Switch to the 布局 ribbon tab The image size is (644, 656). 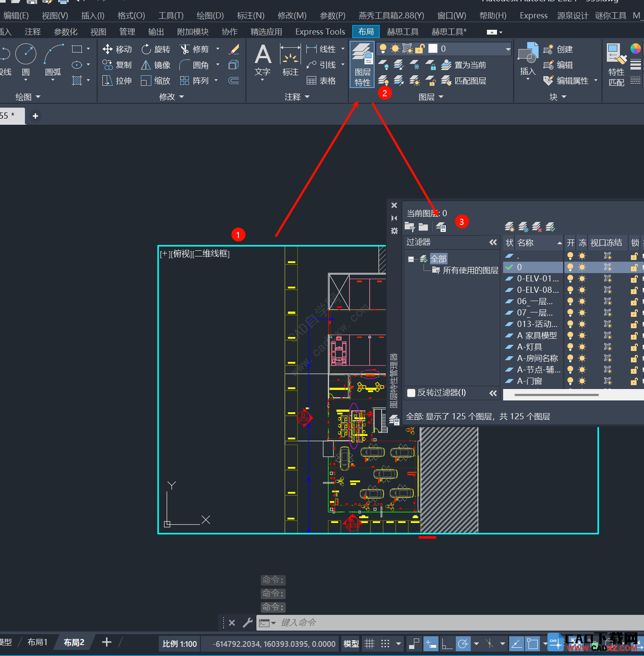(366, 32)
